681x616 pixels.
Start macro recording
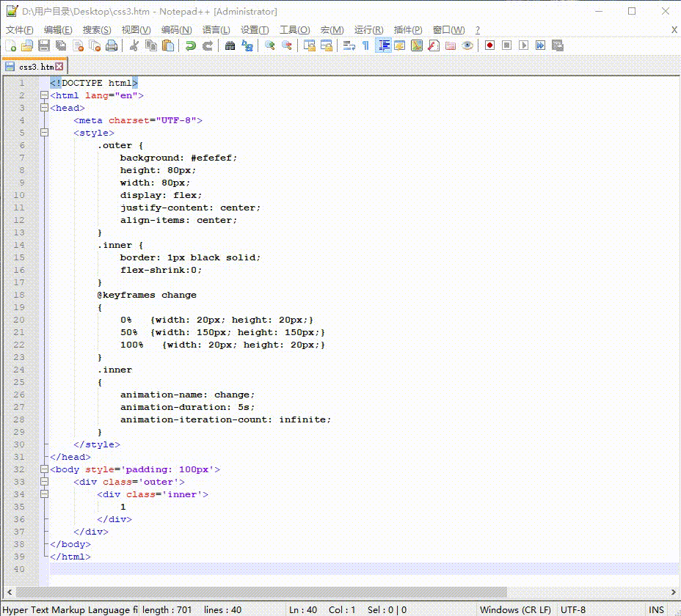coord(490,45)
